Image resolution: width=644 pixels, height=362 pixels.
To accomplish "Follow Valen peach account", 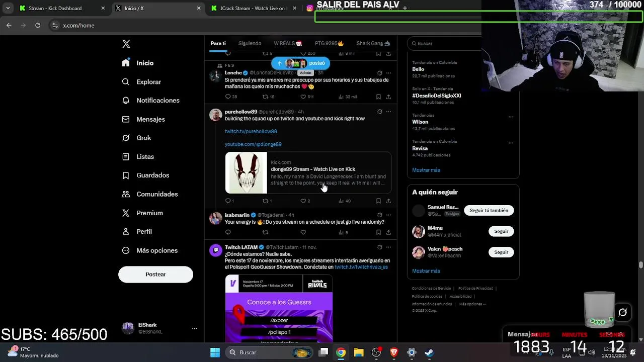I will click(x=501, y=252).
